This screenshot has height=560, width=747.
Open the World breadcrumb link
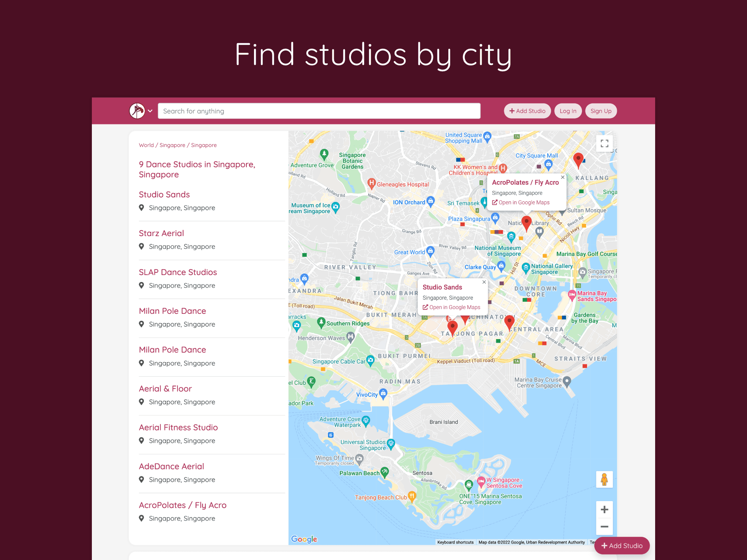[146, 145]
